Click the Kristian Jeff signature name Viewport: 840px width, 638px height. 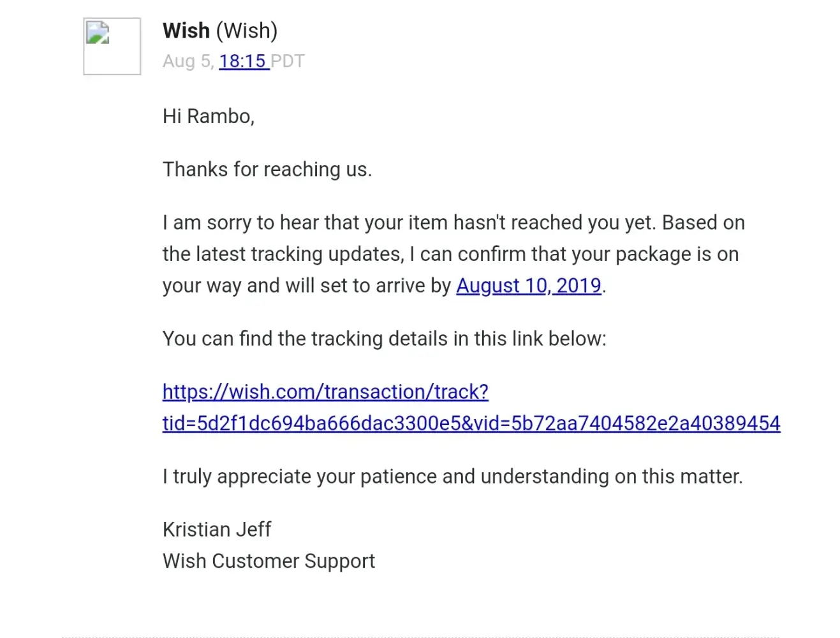point(217,530)
